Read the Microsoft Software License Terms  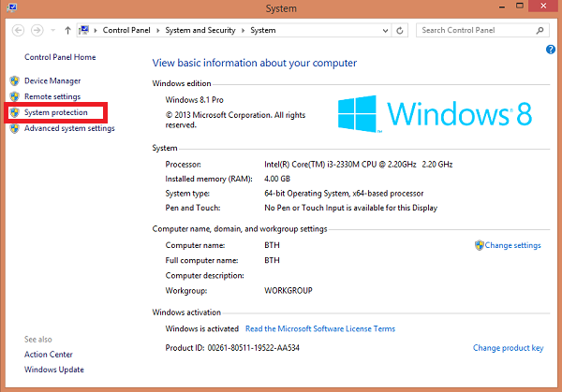coord(320,328)
